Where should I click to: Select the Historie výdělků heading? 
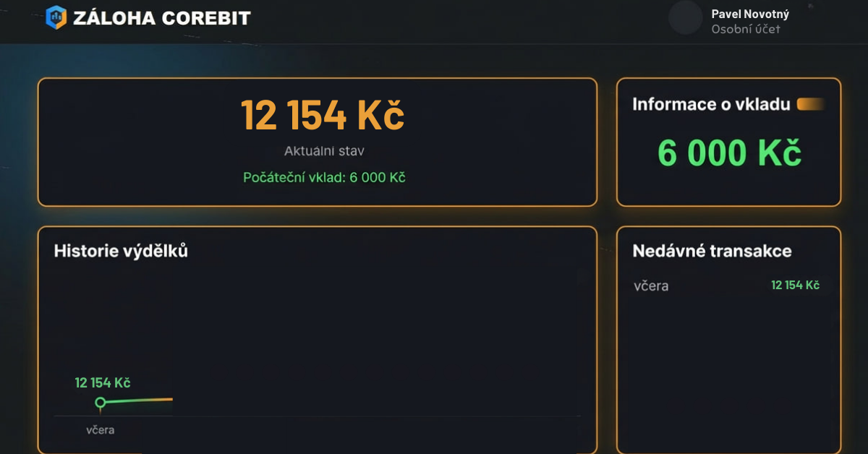pyautogui.click(x=121, y=251)
